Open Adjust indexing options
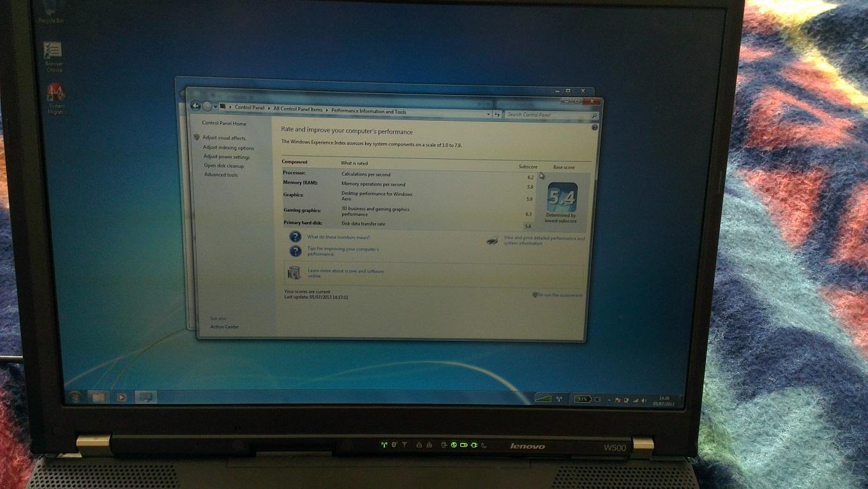 pos(228,147)
